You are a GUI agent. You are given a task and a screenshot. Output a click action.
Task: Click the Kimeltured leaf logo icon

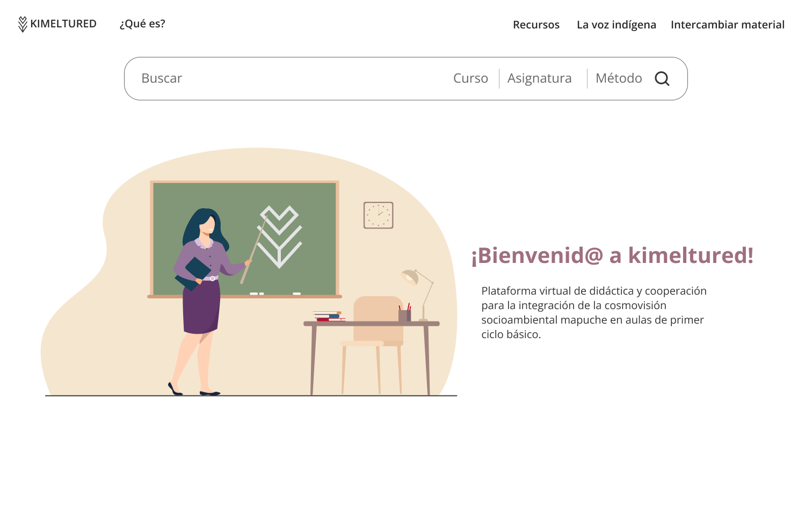tap(23, 24)
